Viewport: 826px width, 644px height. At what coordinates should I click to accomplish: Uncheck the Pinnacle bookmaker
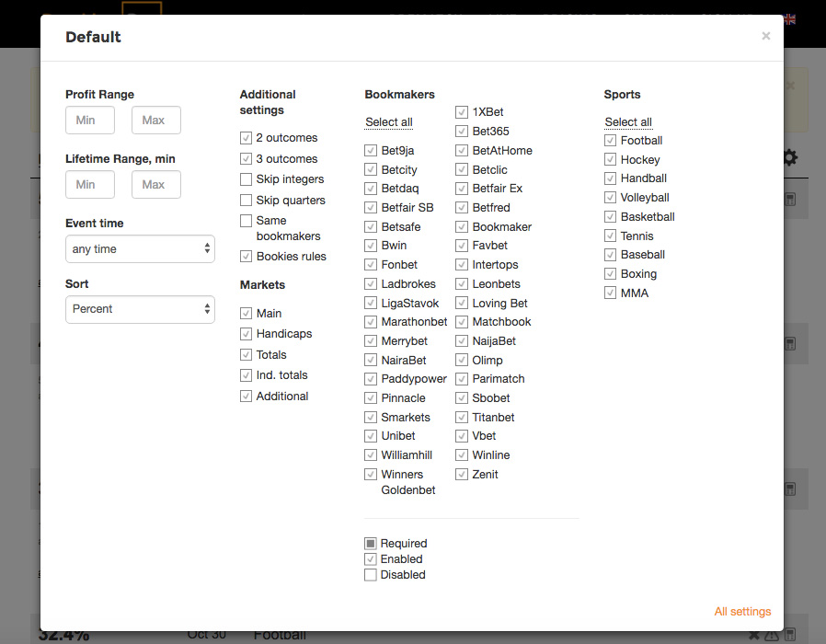coord(371,397)
